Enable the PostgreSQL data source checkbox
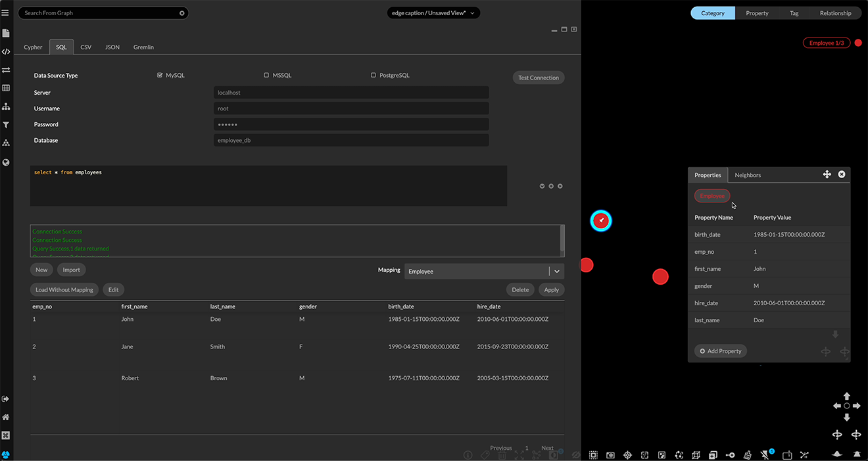The width and height of the screenshot is (868, 461). click(373, 75)
